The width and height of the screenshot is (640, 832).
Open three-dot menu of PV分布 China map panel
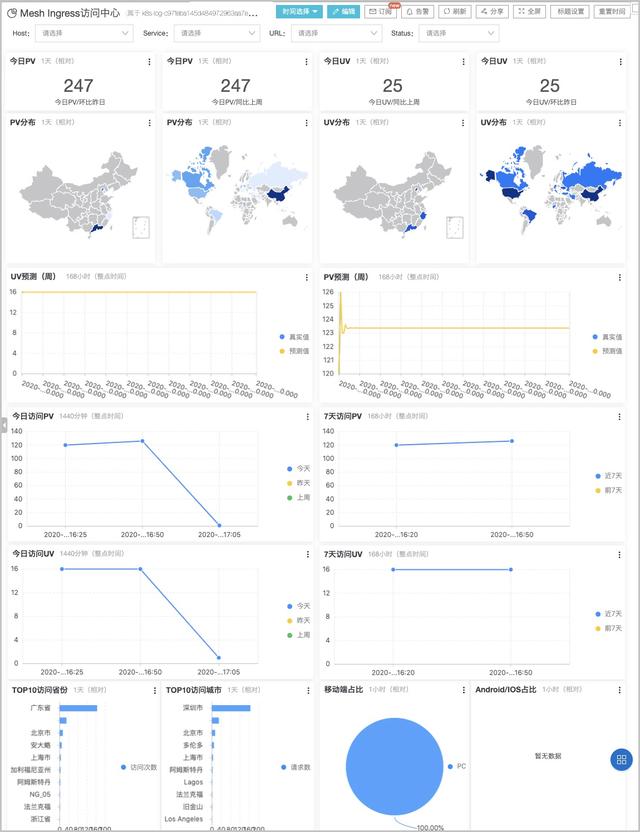point(149,123)
